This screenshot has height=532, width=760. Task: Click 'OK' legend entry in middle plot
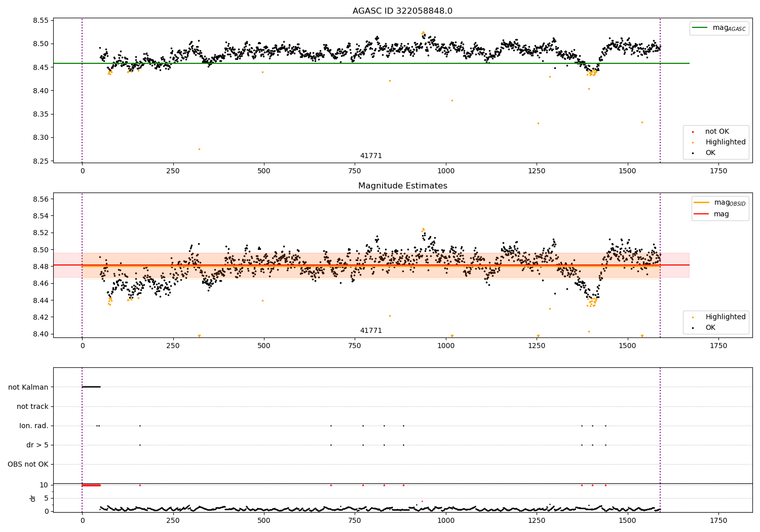(x=710, y=328)
